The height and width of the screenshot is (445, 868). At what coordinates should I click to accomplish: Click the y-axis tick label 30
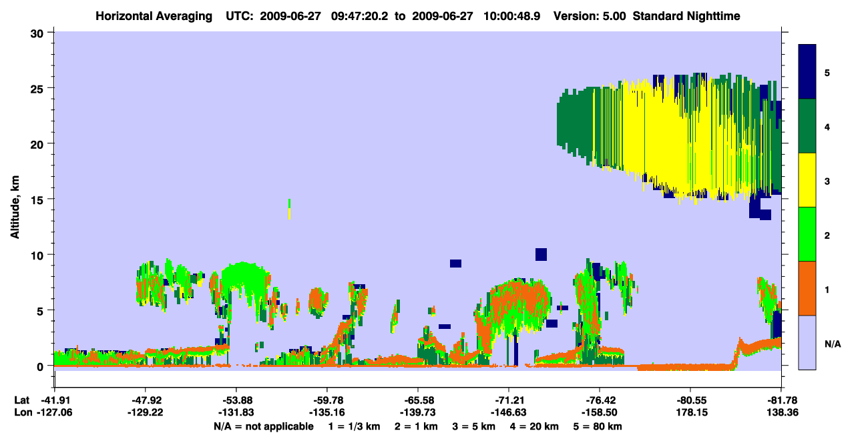tap(38, 32)
